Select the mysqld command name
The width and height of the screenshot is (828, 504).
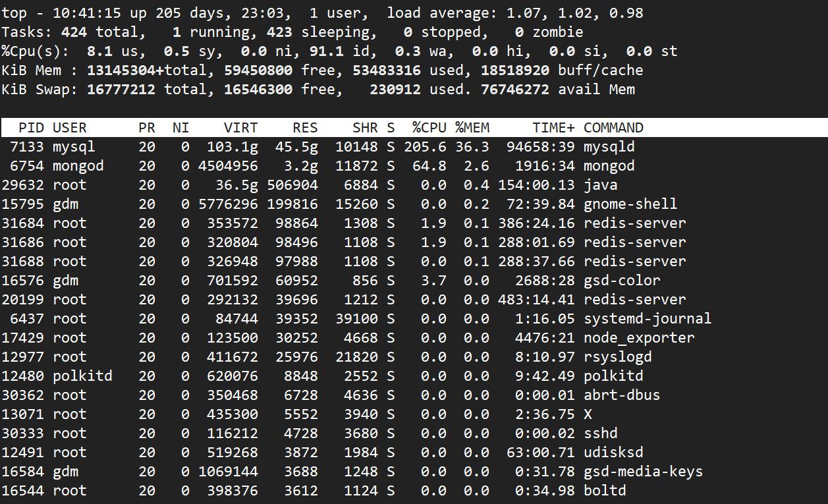coord(609,147)
